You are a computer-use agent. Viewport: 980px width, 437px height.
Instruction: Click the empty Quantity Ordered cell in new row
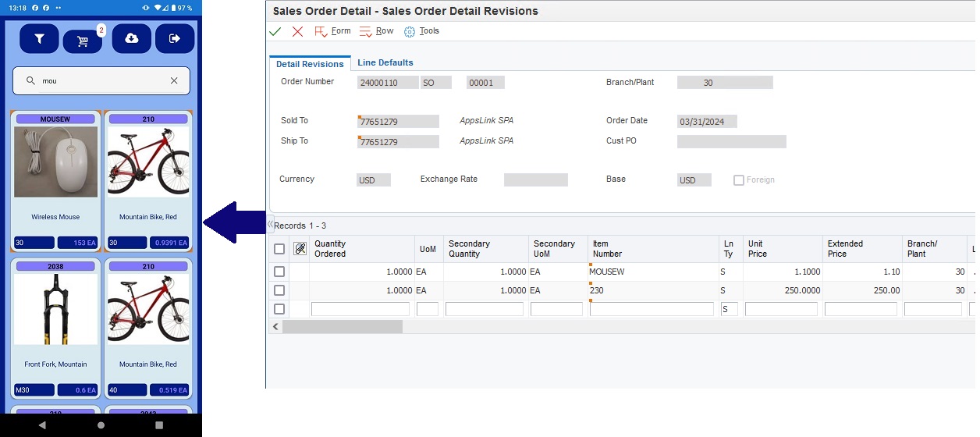(360, 309)
